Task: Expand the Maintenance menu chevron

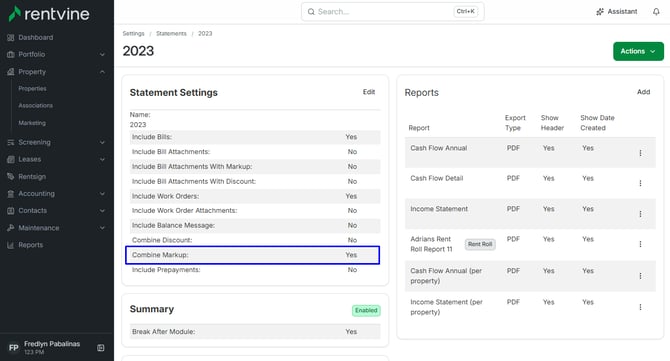Action: coord(102,228)
